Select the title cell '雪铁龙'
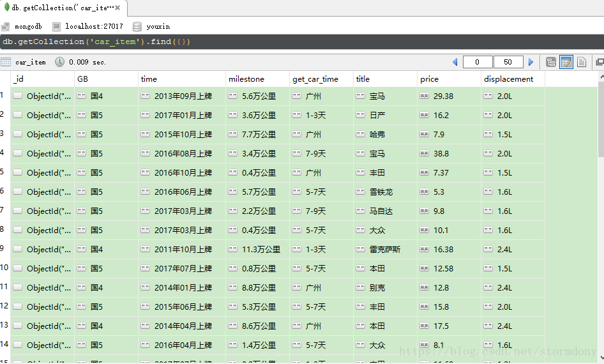Viewport: 604px width, 364px height. point(385,192)
